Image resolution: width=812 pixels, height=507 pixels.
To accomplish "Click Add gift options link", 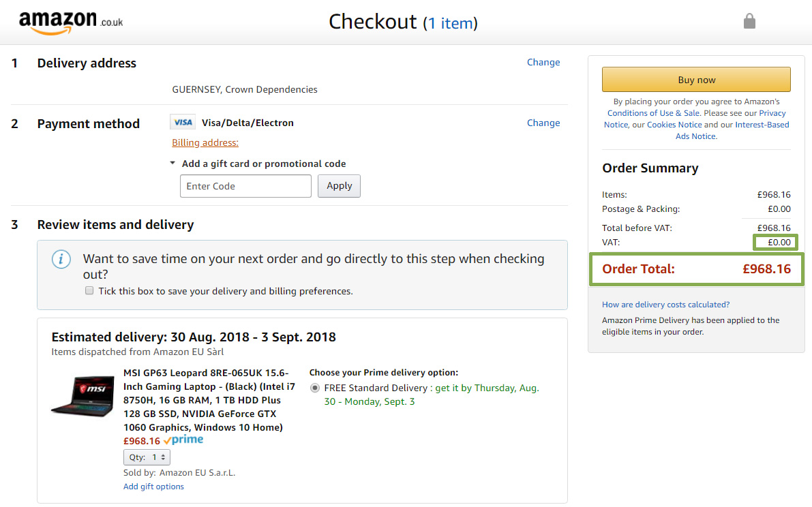I will 153,487.
